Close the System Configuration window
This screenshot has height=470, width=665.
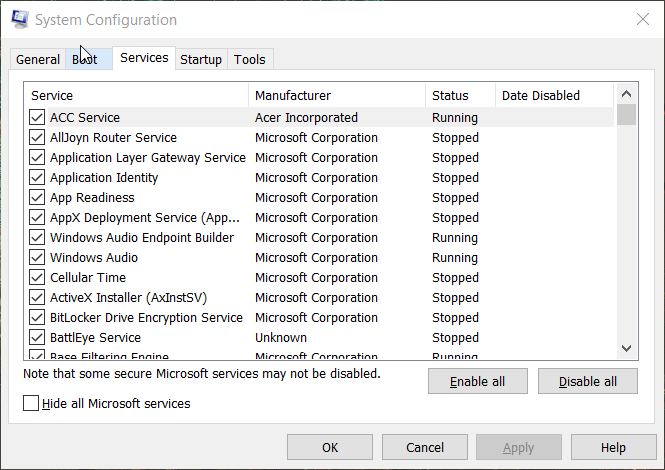click(x=643, y=19)
